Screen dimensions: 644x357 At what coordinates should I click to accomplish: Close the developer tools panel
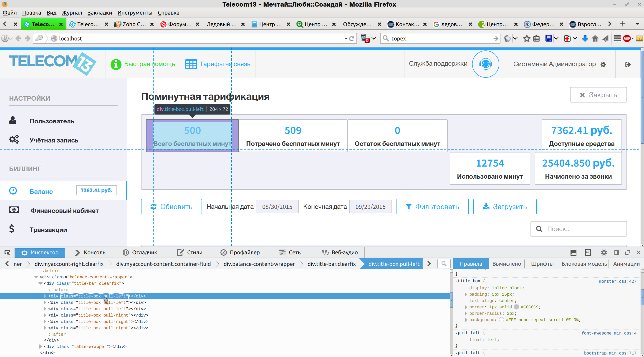tap(638, 252)
